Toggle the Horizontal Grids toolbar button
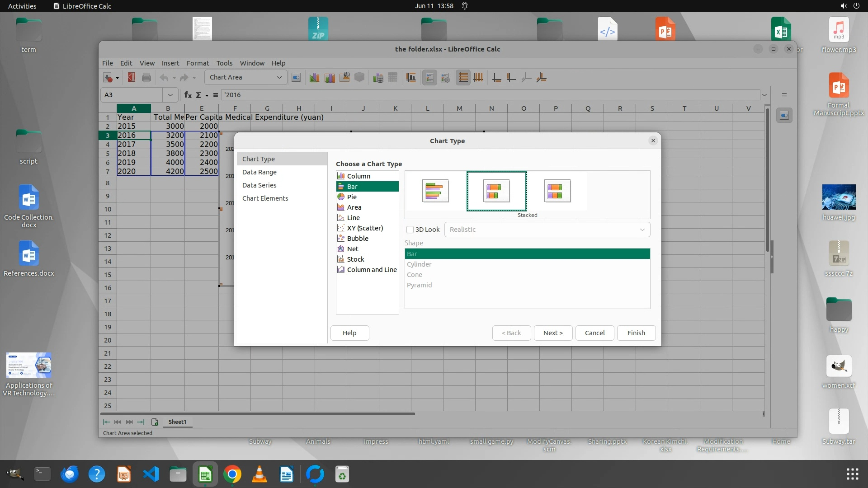868x488 pixels. pos(463,78)
